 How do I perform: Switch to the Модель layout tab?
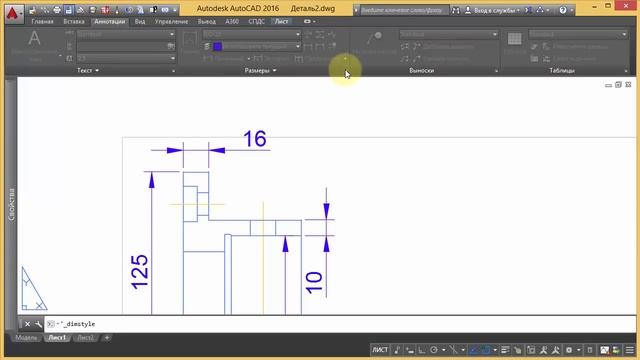click(26, 338)
